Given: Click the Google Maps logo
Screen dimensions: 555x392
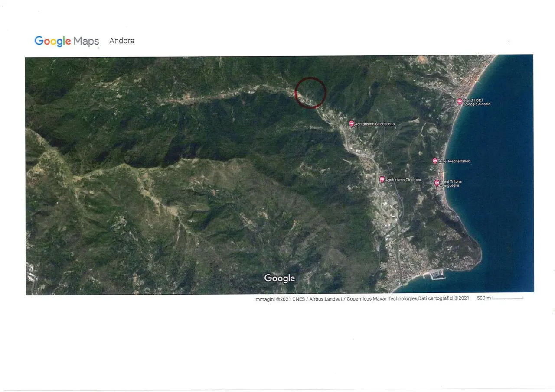Looking at the screenshot, I should pyautogui.click(x=67, y=41).
